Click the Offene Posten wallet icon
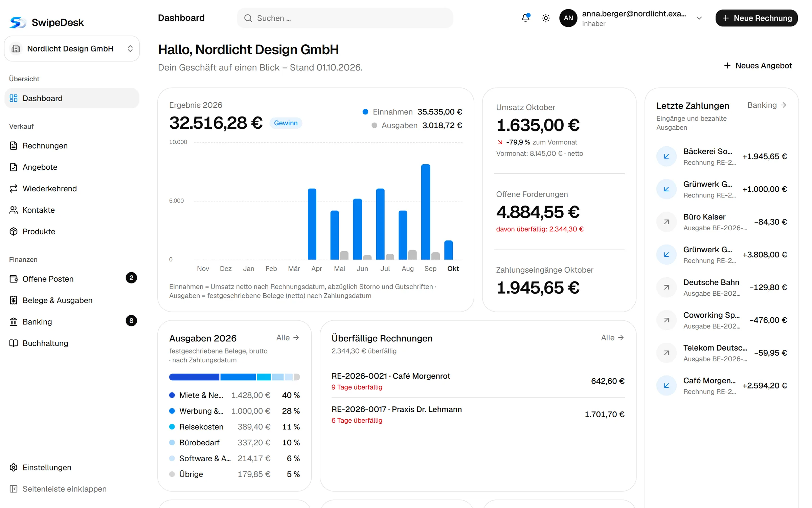 click(x=14, y=279)
